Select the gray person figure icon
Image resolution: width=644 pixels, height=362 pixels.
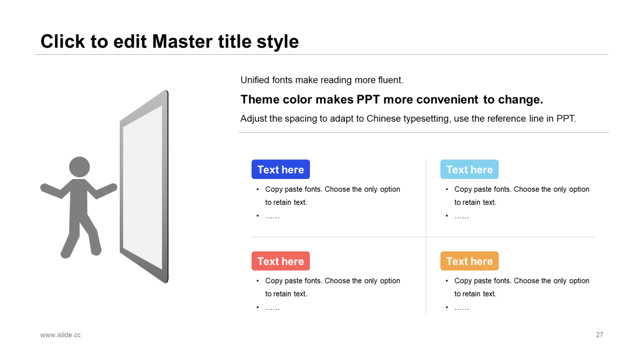point(78,207)
